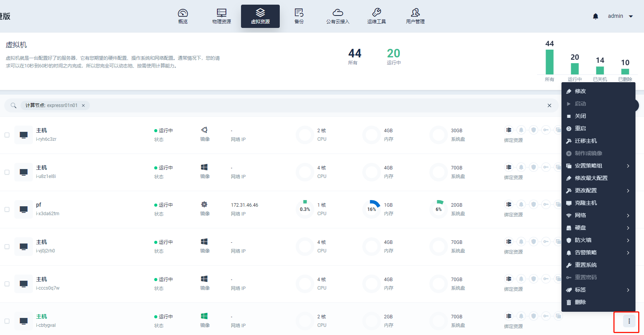
Task: Open 运维工具 maintenance tools
Action: click(376, 16)
